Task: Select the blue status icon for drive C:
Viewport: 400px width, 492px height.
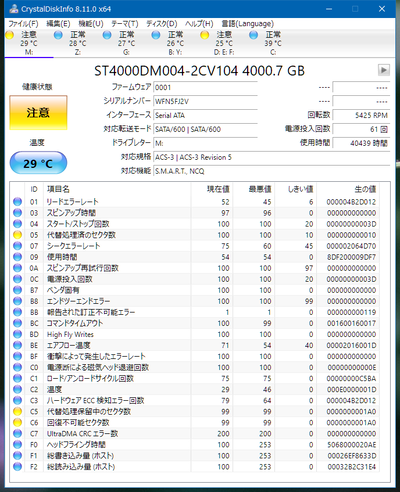Action: point(253,35)
